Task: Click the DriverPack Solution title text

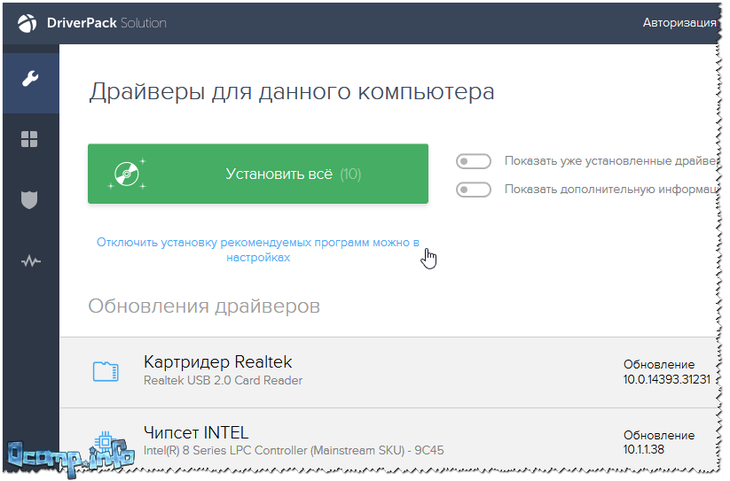Action: [x=107, y=23]
